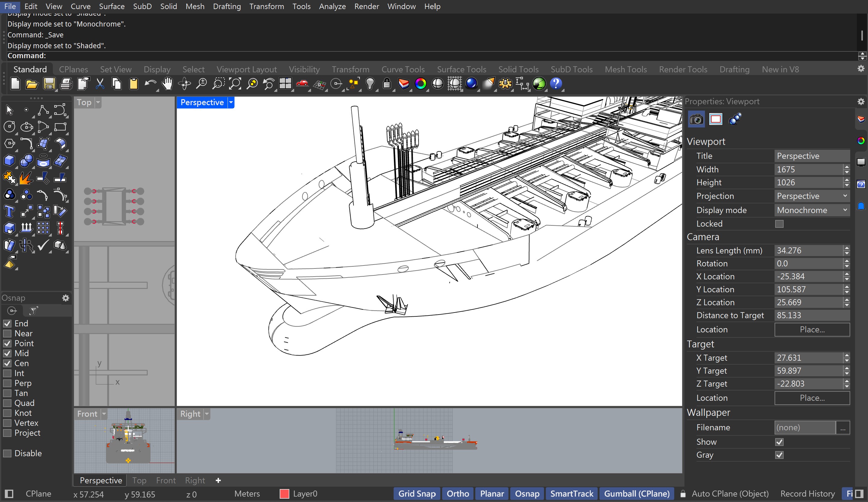Screen dimensions: 868x502
Task: Uncheck the Mid osnap checkbox
Action: click(x=7, y=353)
